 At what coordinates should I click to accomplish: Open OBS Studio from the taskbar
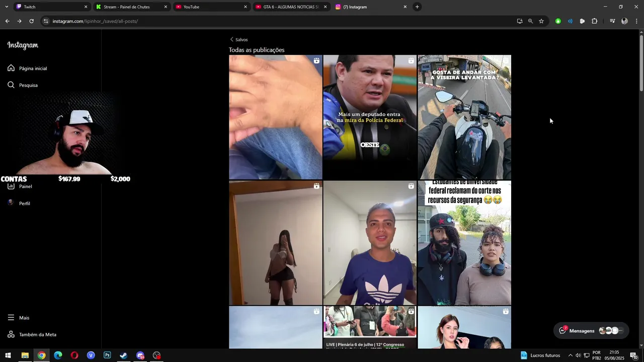pos(157,355)
